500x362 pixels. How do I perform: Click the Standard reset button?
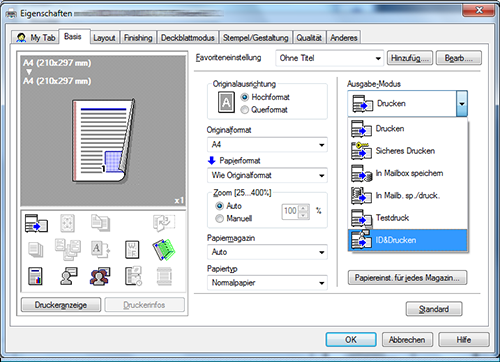coord(434,309)
